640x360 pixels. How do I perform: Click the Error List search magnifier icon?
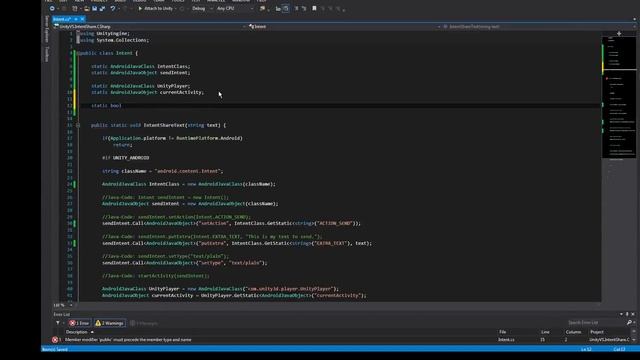click(x=629, y=322)
